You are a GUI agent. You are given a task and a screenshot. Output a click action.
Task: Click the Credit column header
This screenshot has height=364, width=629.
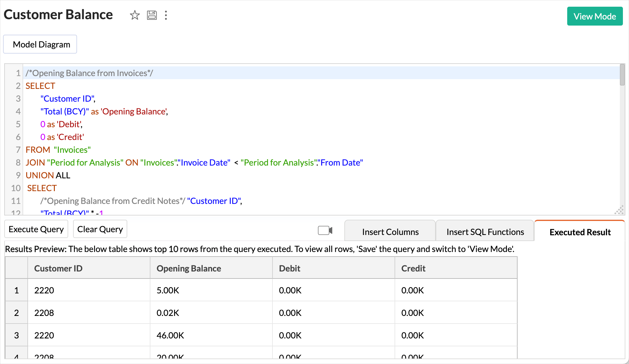tap(413, 268)
